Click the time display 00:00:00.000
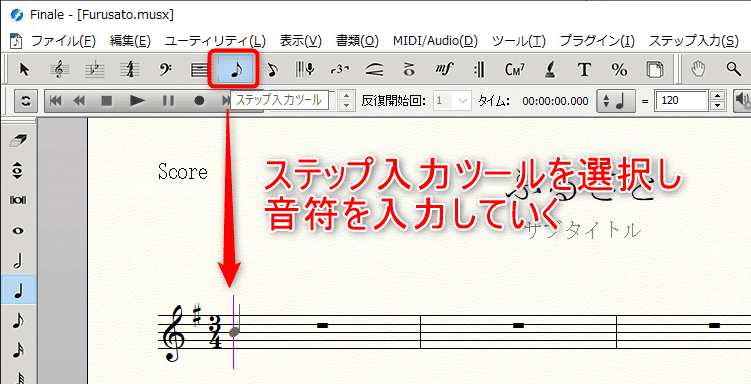 pos(555,101)
